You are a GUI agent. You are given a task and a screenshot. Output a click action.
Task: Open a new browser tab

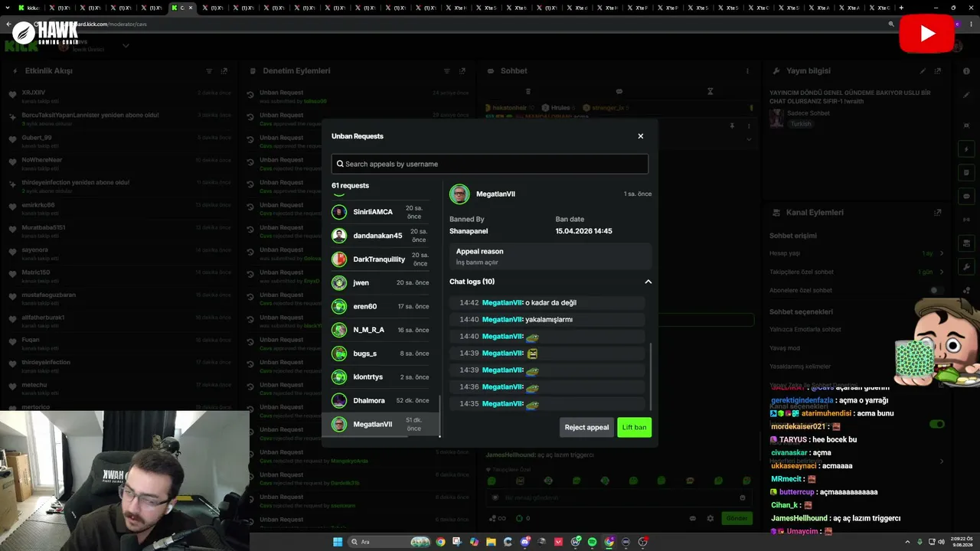[x=901, y=8]
